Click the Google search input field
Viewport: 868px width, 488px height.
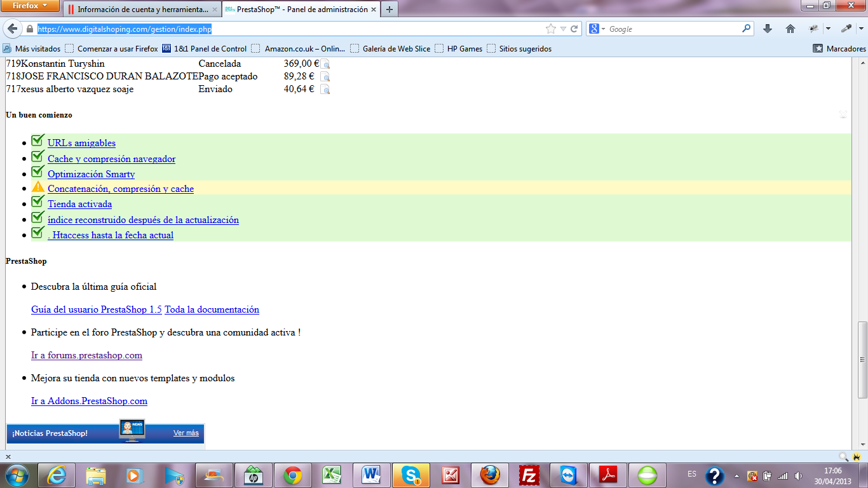[674, 29]
